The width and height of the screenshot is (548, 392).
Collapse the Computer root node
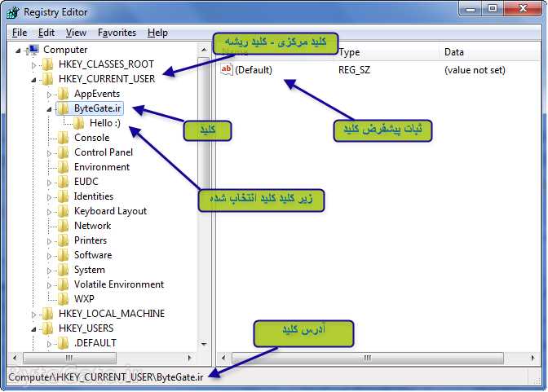(x=18, y=51)
